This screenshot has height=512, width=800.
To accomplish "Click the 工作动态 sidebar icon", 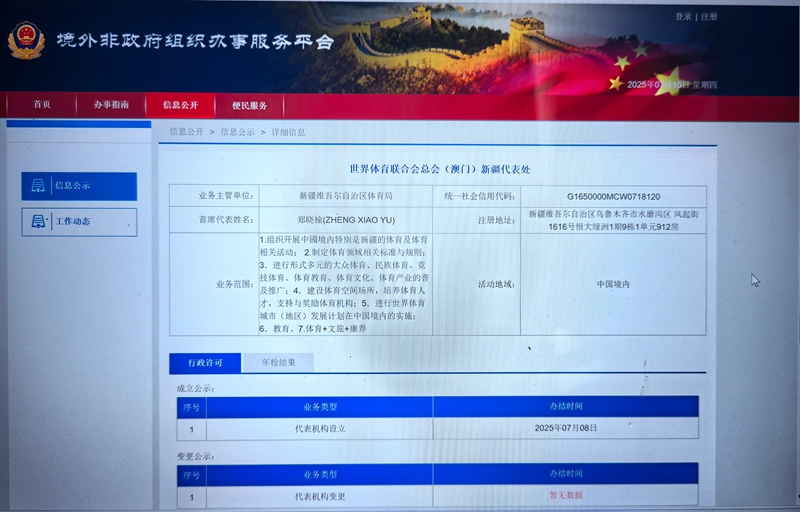I will [38, 221].
